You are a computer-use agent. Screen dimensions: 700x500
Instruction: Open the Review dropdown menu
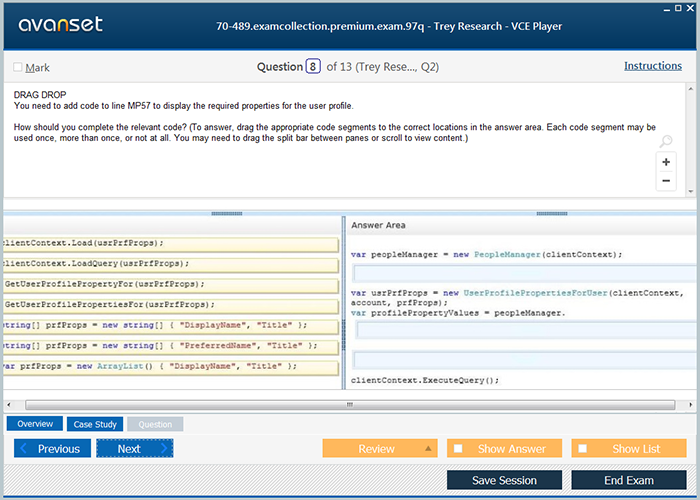click(380, 448)
